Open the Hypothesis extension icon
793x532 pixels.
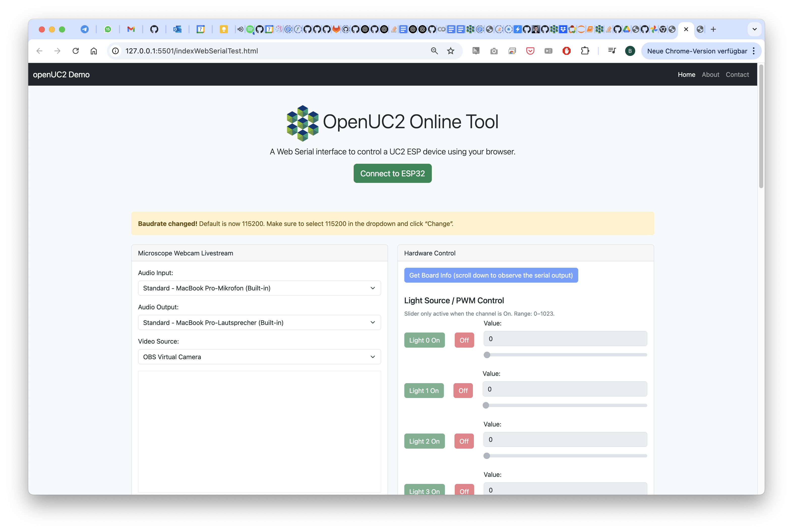(x=476, y=51)
